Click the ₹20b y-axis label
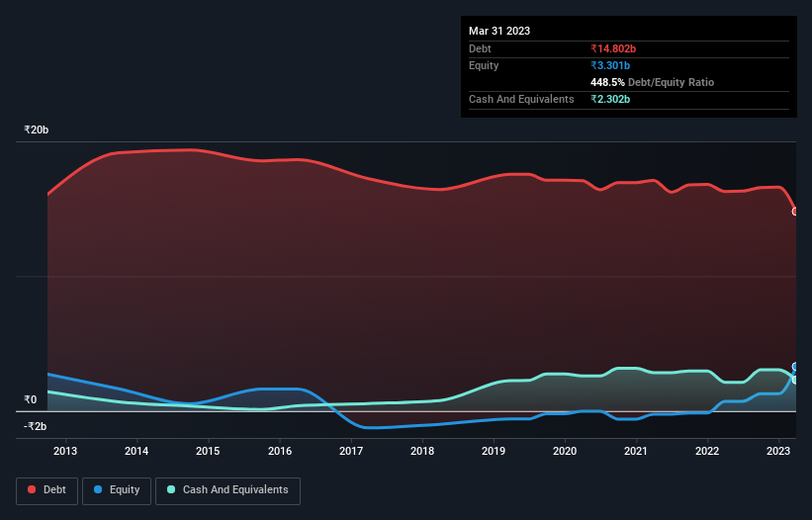 pyautogui.click(x=37, y=130)
